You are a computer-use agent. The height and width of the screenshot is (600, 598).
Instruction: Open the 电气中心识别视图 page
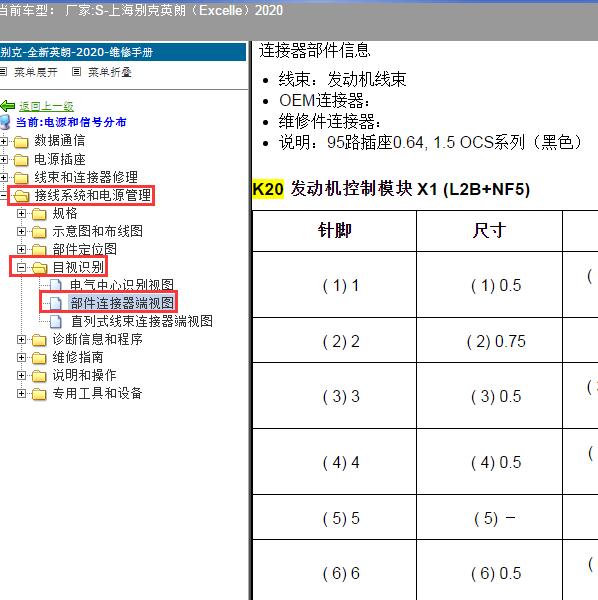pos(122,285)
